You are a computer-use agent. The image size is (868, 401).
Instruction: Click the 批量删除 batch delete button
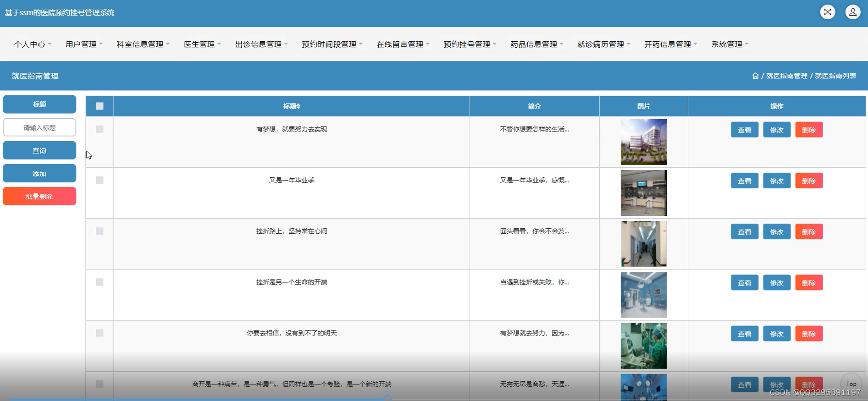(x=39, y=196)
